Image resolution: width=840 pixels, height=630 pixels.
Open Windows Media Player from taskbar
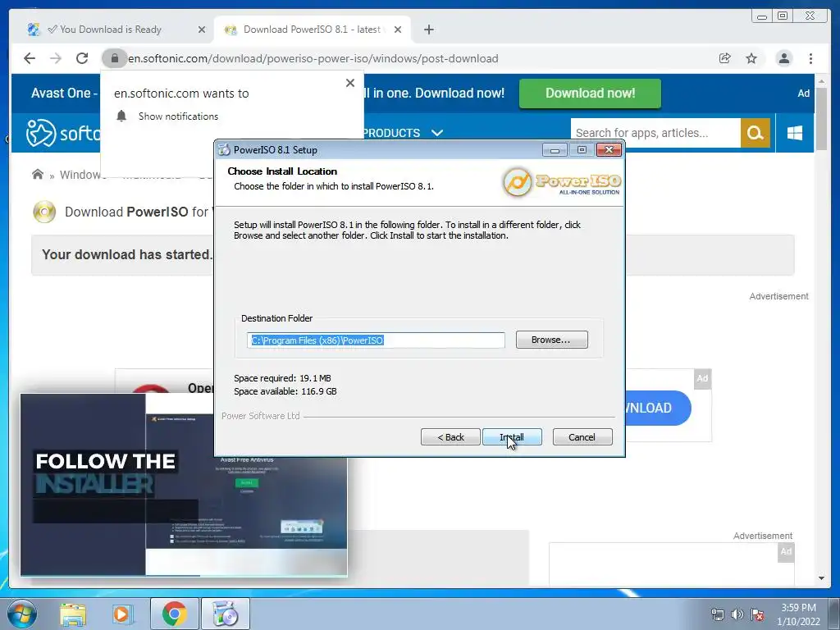(122, 614)
